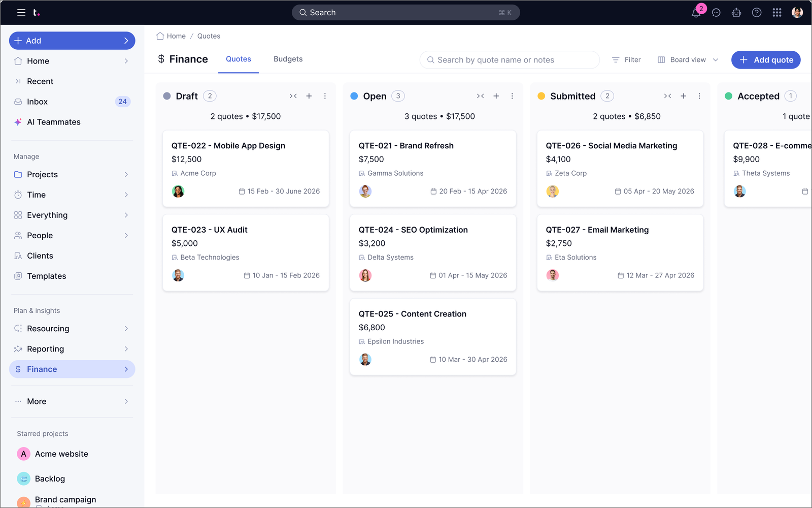Switch to the Quotes tab
The width and height of the screenshot is (812, 508).
click(x=239, y=59)
